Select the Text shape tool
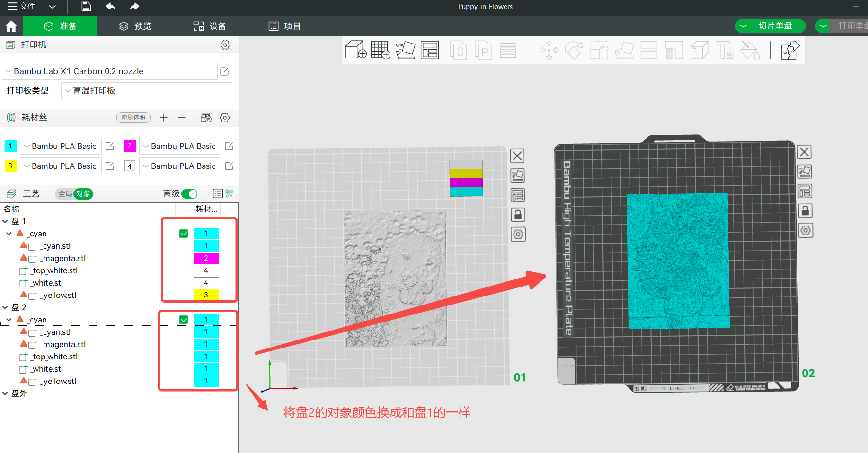Image resolution: width=868 pixels, height=453 pixels. click(x=724, y=50)
